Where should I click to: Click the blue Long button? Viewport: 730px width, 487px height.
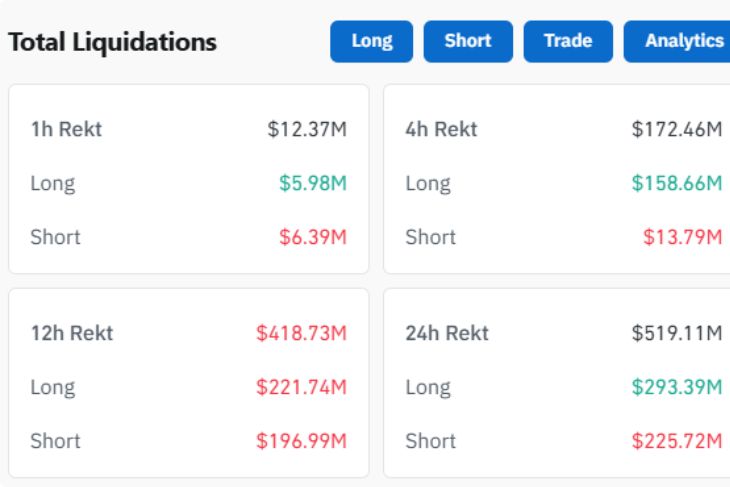pyautogui.click(x=372, y=42)
